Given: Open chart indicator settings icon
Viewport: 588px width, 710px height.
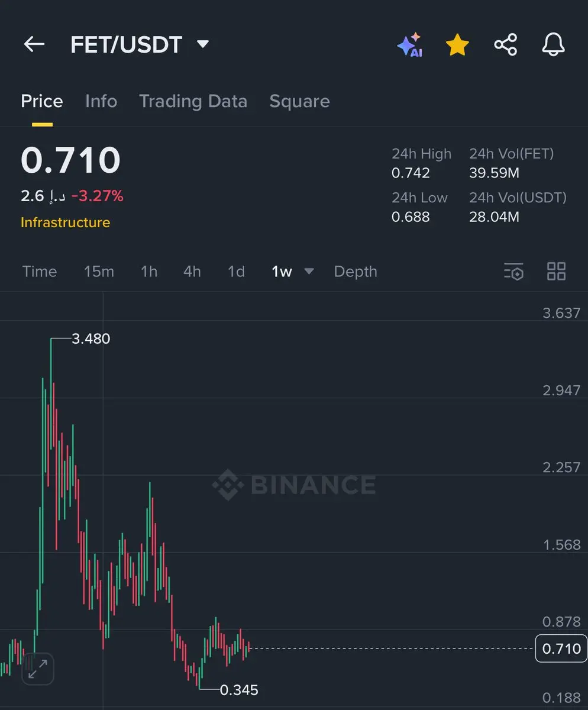Looking at the screenshot, I should point(513,272).
